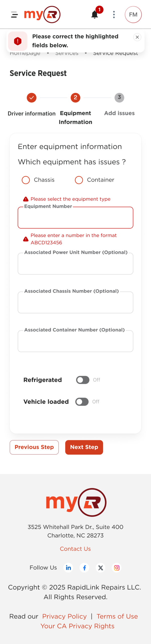Open the X social media icon
Viewport: 151px width, 644px height.
click(x=101, y=568)
